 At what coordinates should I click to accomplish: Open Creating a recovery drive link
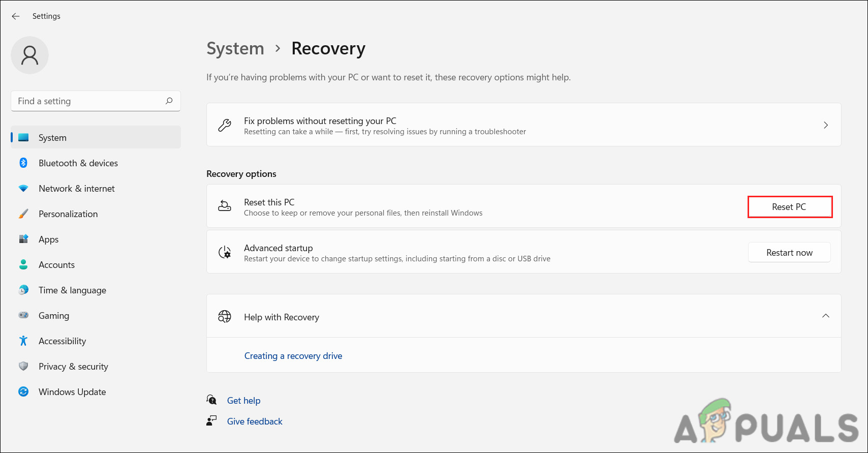tap(293, 356)
